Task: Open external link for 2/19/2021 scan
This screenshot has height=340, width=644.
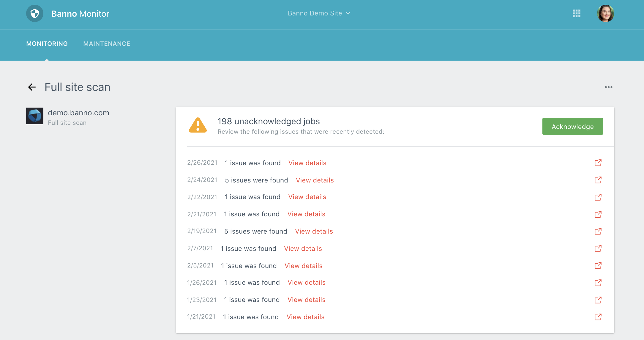Action: (598, 232)
